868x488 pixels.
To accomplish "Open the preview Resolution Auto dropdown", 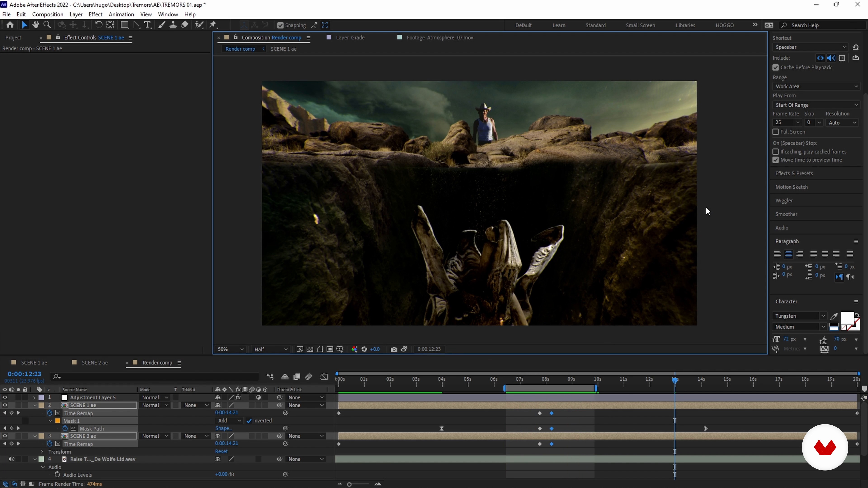I will click(842, 123).
